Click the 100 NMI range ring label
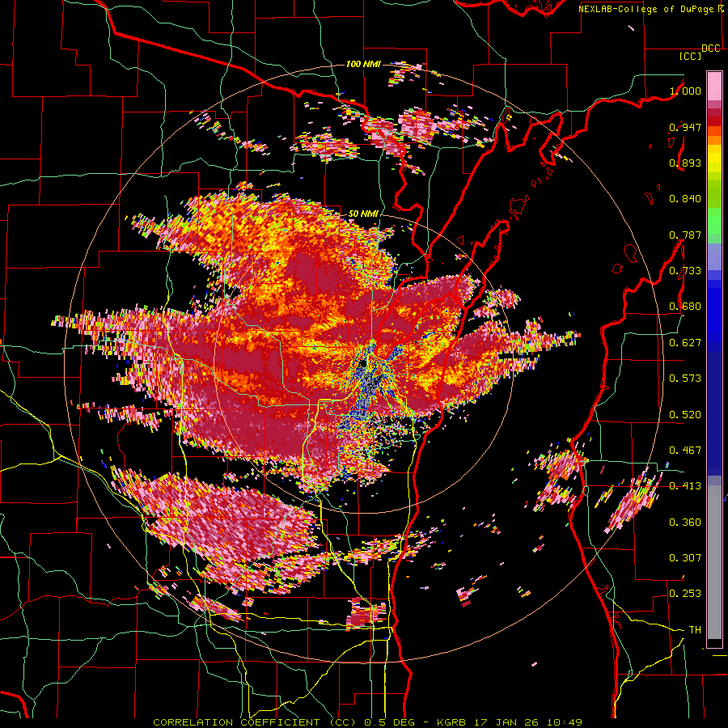Screen dimensions: 728x728 [363, 64]
